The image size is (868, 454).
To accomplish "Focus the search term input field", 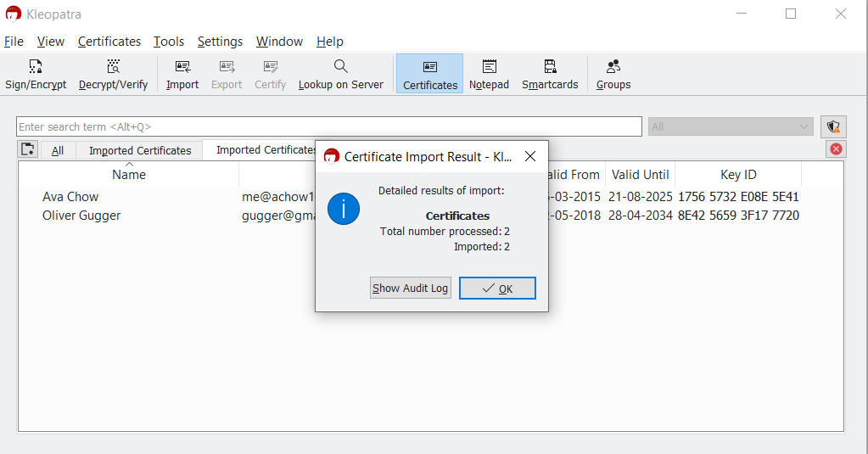I will coord(329,126).
